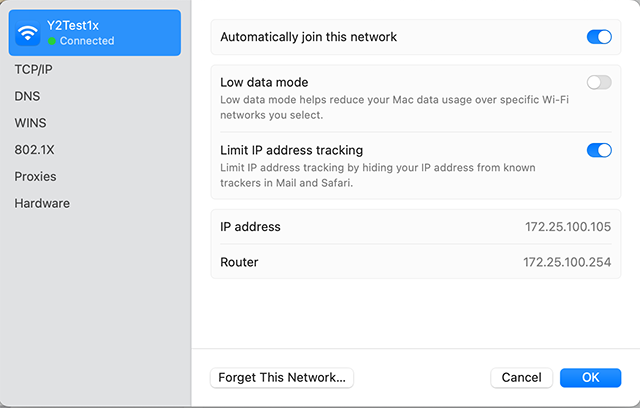The width and height of the screenshot is (640, 408).
Task: Disable Automatically join this network
Action: click(599, 37)
